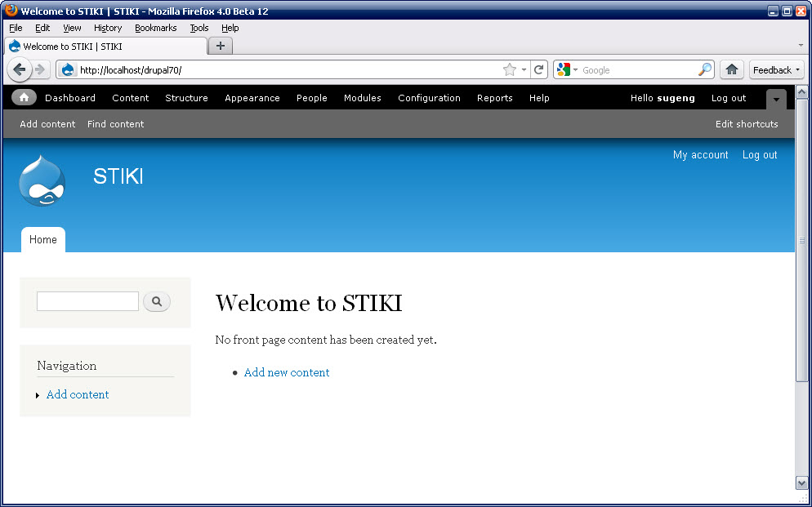Bookmark page with the star icon
The height and width of the screenshot is (507, 812).
(510, 70)
